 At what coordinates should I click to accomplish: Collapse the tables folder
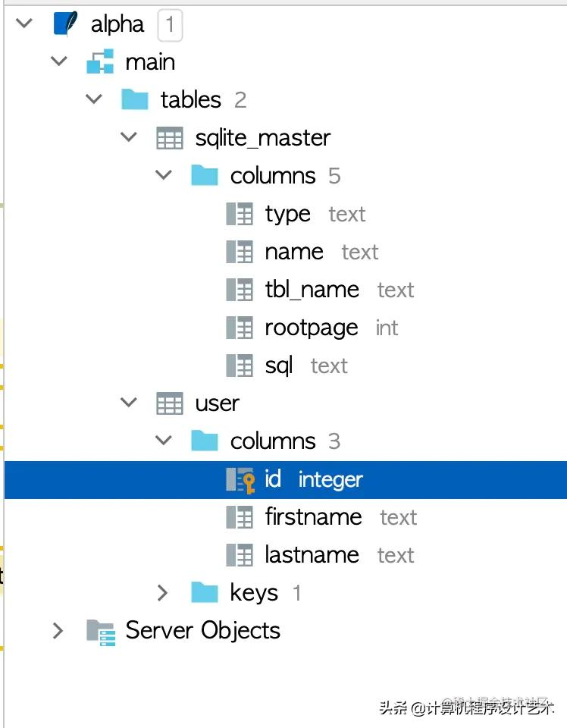pos(94,99)
